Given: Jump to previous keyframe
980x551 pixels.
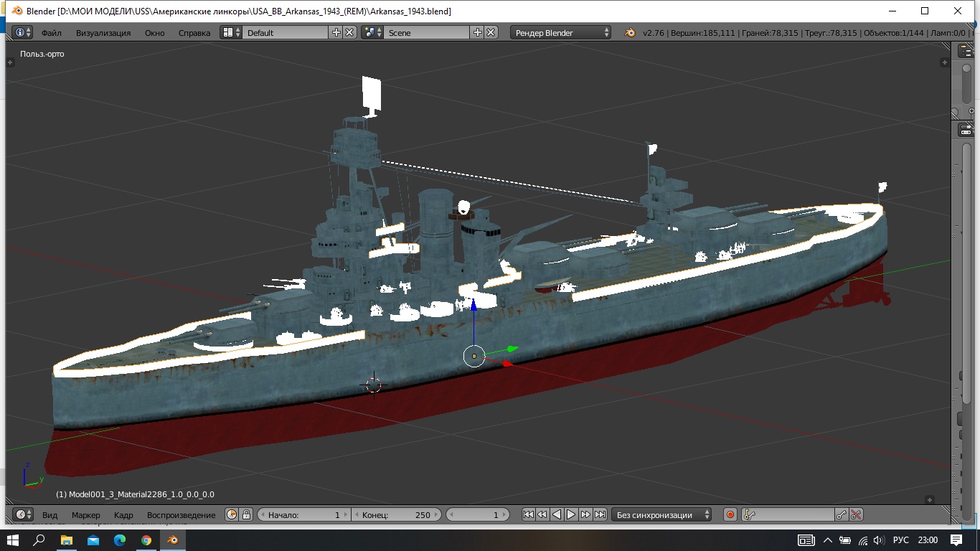Looking at the screenshot, I should pos(542,514).
